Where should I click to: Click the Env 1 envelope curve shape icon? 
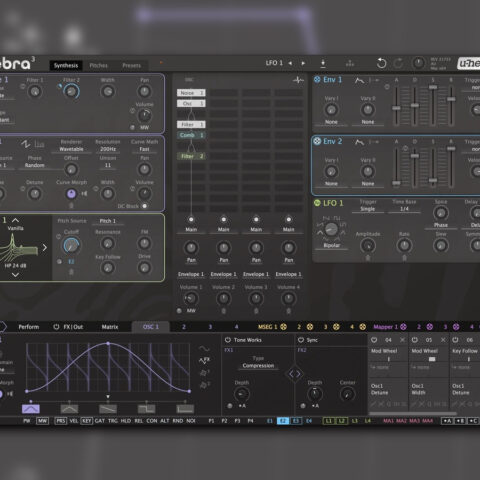coord(359,80)
